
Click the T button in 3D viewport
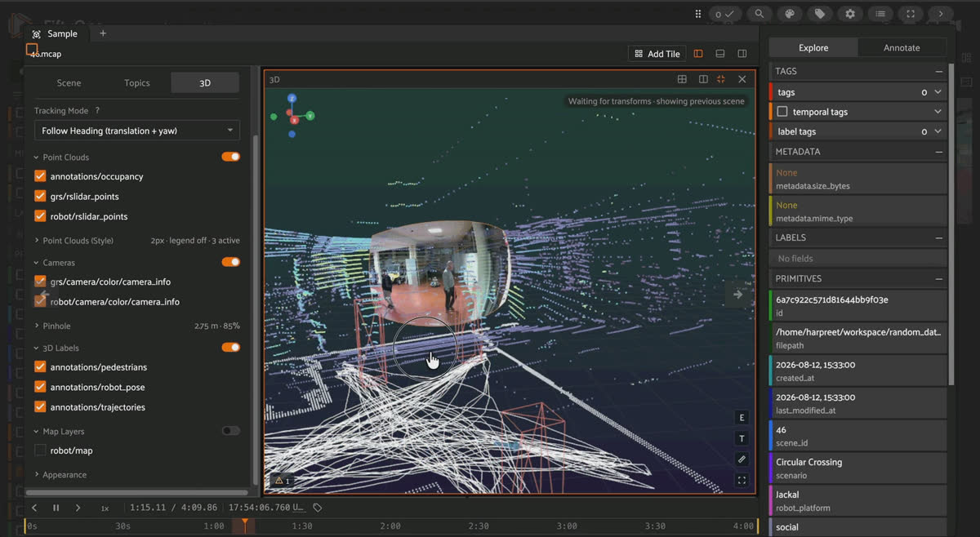pyautogui.click(x=742, y=439)
